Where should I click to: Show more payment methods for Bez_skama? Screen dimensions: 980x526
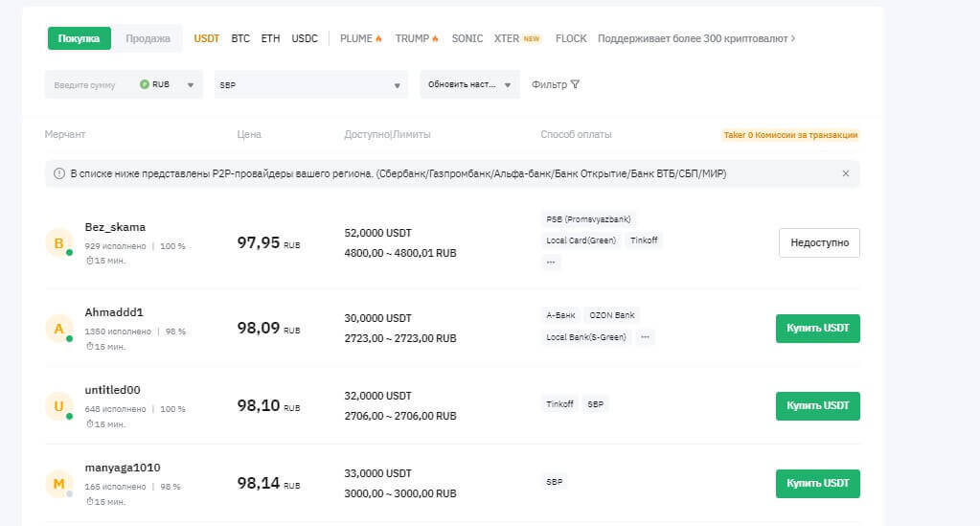[x=551, y=262]
